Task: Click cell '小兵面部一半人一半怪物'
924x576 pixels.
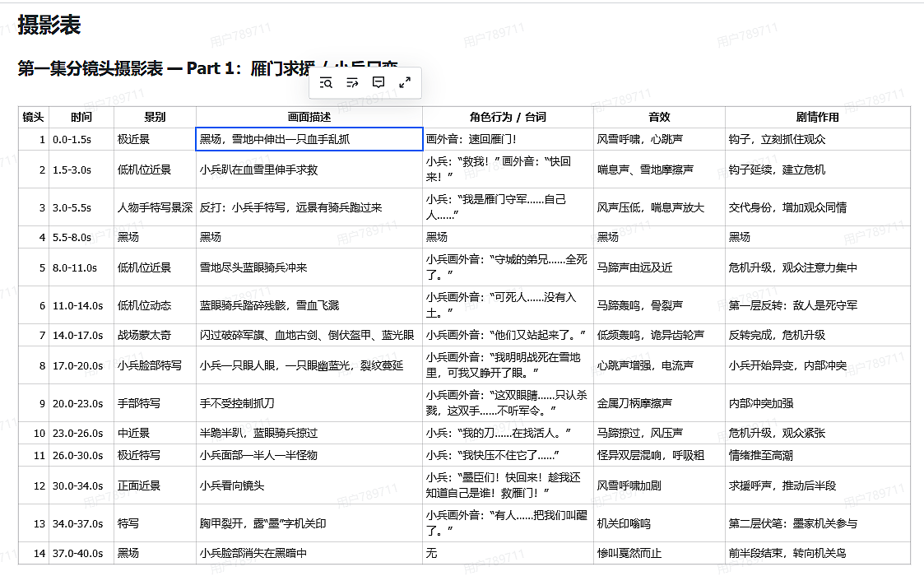Action: click(309, 455)
